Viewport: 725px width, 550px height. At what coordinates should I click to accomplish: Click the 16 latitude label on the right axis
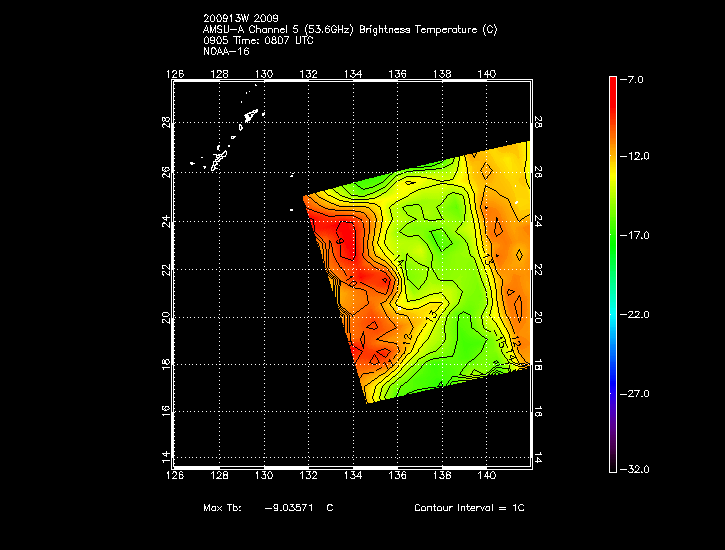[x=538, y=411]
